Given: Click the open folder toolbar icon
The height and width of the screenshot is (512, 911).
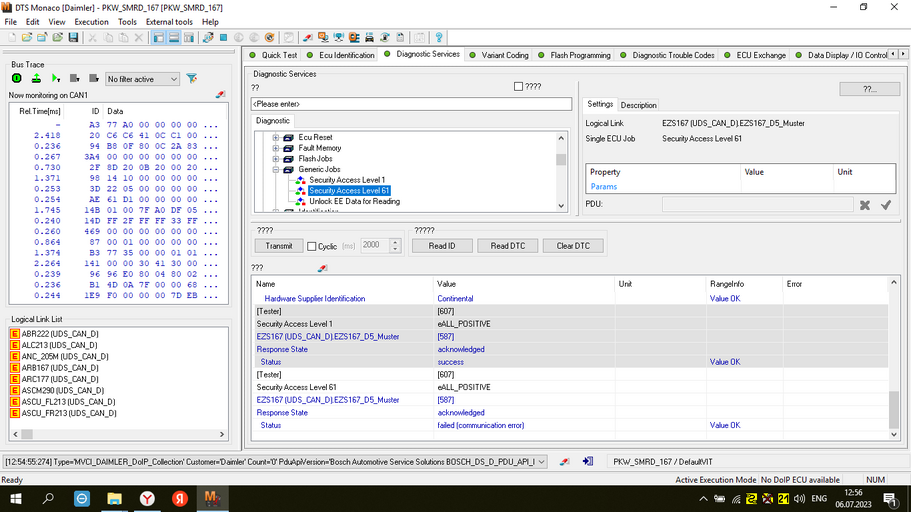Looking at the screenshot, I should (x=27, y=38).
